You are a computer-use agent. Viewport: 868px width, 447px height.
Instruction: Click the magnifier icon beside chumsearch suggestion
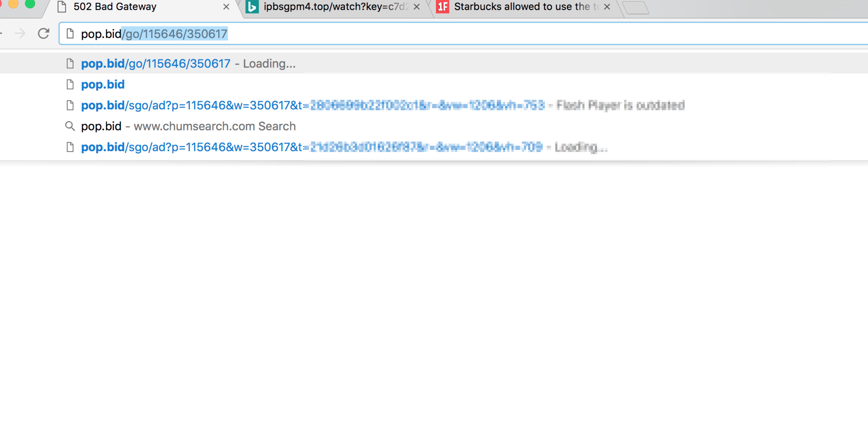tap(70, 126)
